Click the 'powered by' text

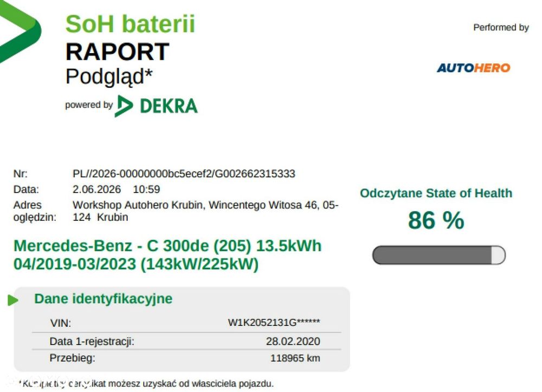click(x=89, y=105)
